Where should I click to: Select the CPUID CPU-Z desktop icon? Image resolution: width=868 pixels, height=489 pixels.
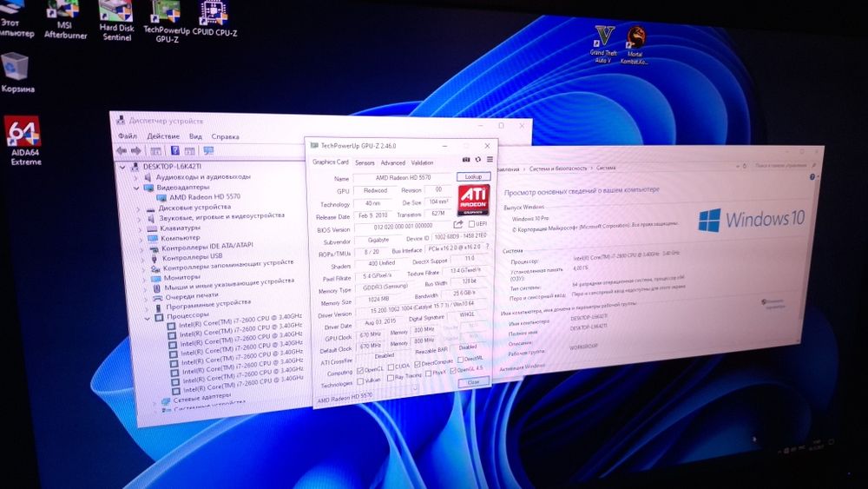click(214, 19)
